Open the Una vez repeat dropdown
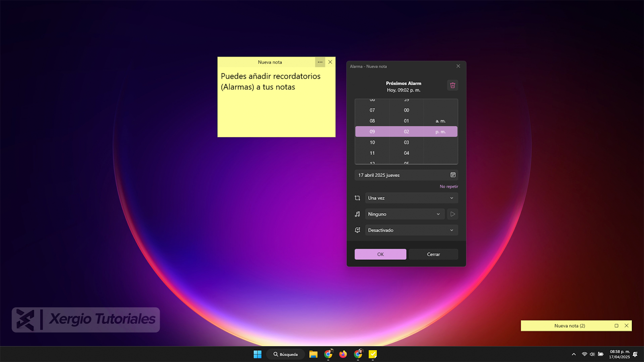 (411, 198)
